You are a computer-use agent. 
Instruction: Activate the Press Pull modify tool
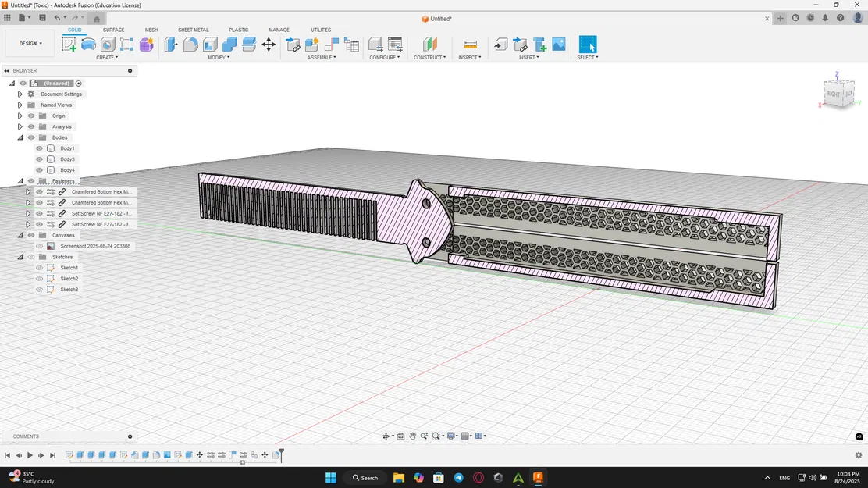click(x=171, y=45)
